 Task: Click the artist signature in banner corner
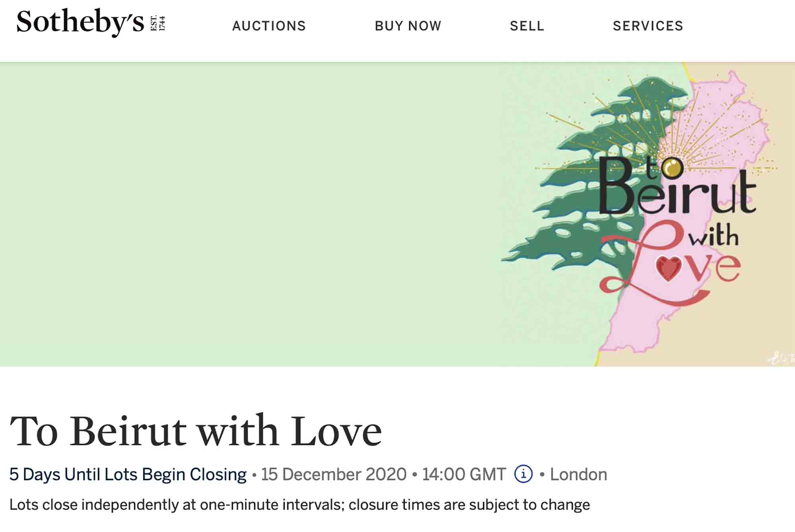pos(781,359)
